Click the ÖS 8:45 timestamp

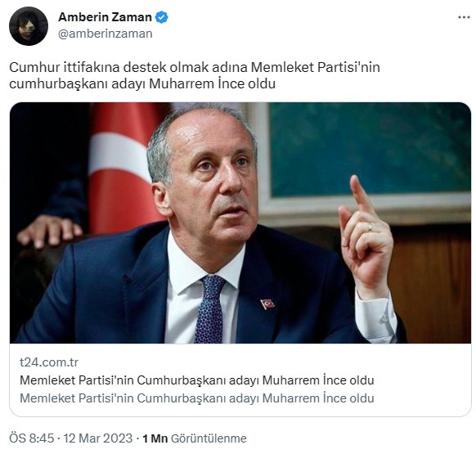(x=32, y=438)
